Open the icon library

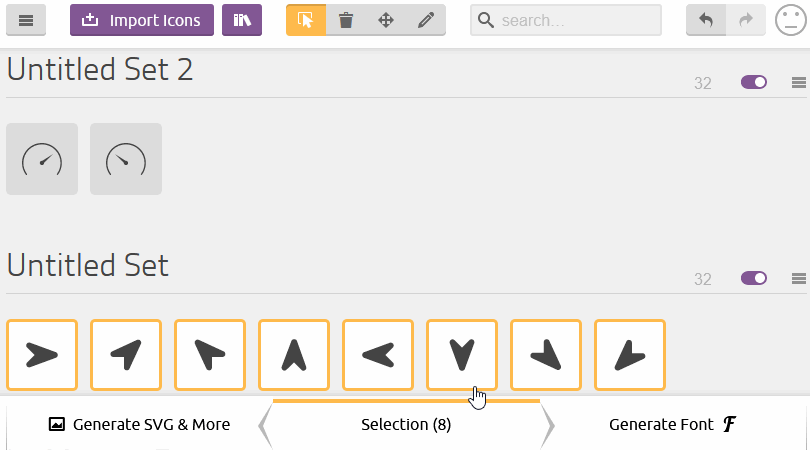(x=242, y=20)
